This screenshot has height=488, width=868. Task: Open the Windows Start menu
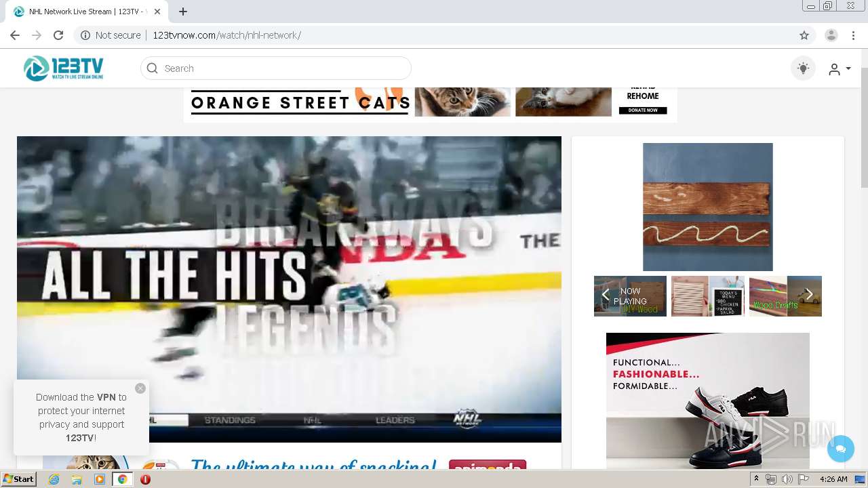coord(18,479)
